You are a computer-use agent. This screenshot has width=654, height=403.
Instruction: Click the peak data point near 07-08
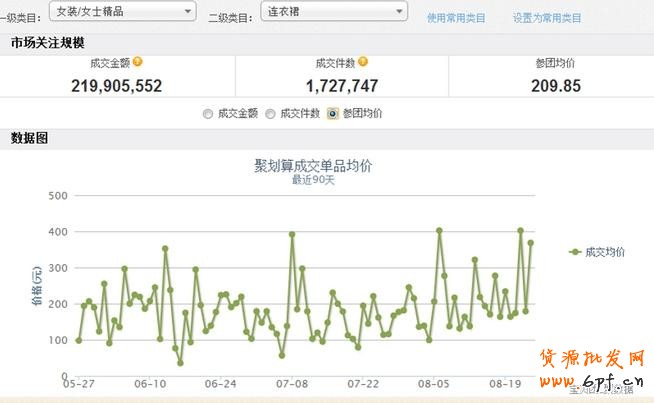click(x=292, y=234)
